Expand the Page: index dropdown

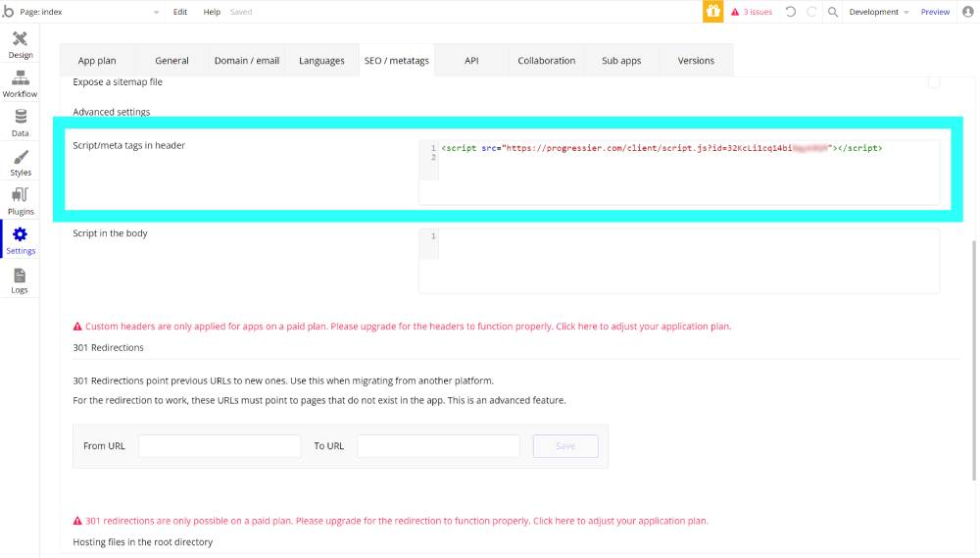[x=89, y=11]
